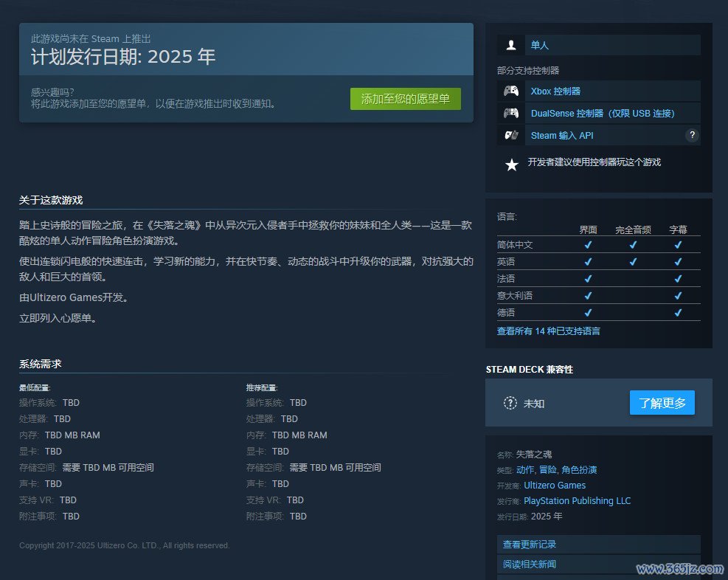Add the game to your wishlist
The height and width of the screenshot is (580, 728).
click(x=406, y=99)
